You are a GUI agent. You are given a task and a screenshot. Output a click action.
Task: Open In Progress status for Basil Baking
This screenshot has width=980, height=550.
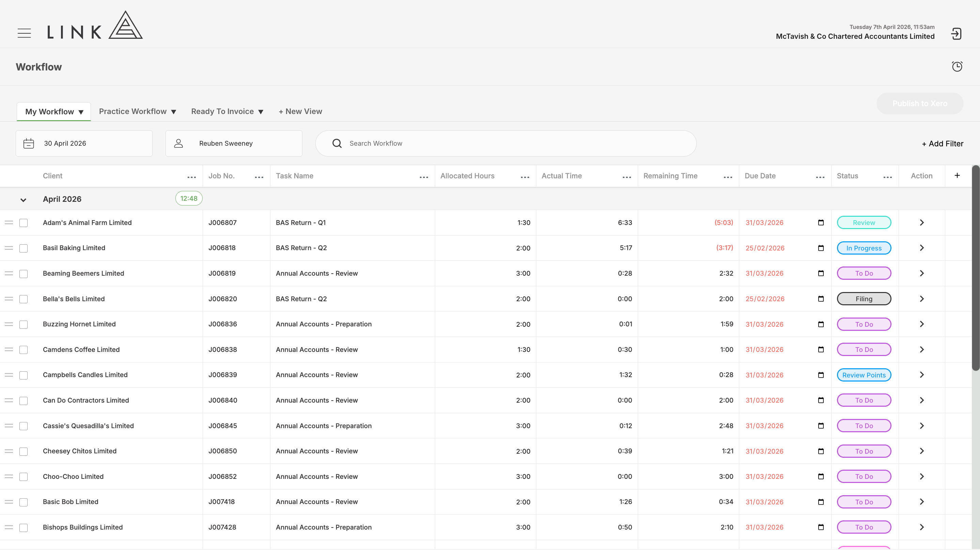864,248
